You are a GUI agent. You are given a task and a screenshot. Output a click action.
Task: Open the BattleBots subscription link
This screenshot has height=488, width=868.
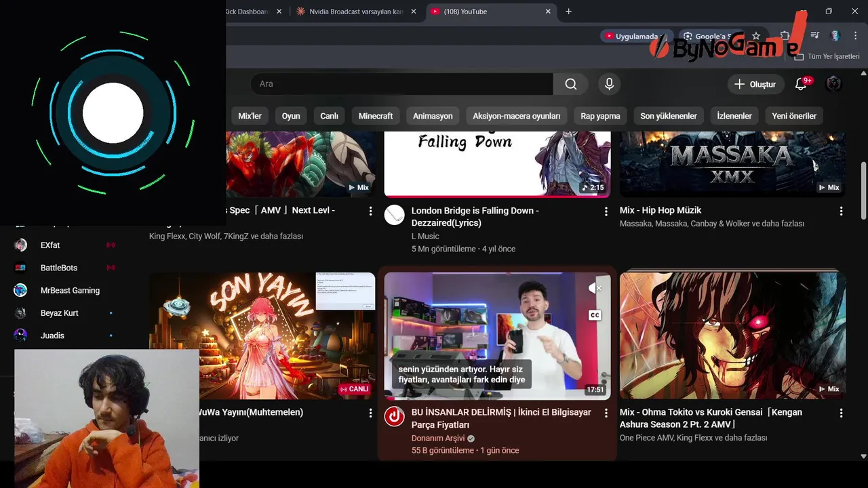(59, 268)
